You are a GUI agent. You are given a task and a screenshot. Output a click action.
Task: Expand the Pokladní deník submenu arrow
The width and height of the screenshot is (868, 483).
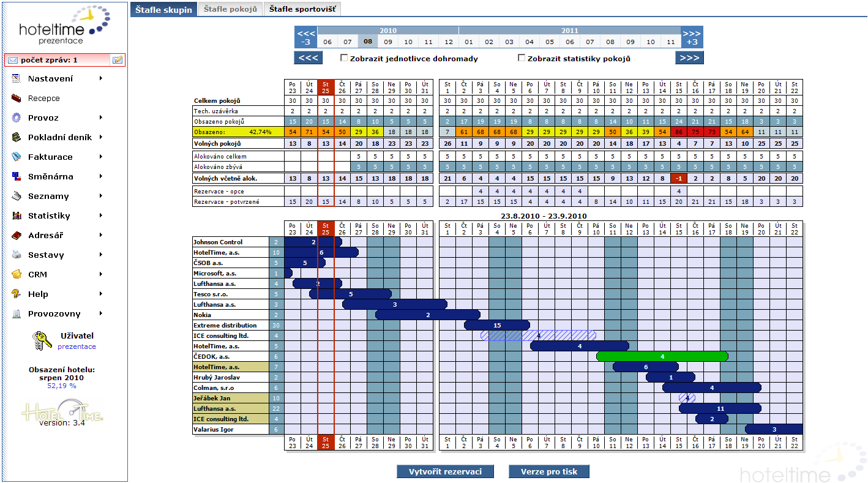point(100,137)
